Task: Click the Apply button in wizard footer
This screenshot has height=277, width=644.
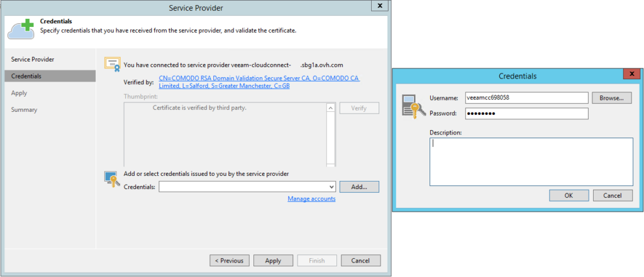Action: (273, 261)
